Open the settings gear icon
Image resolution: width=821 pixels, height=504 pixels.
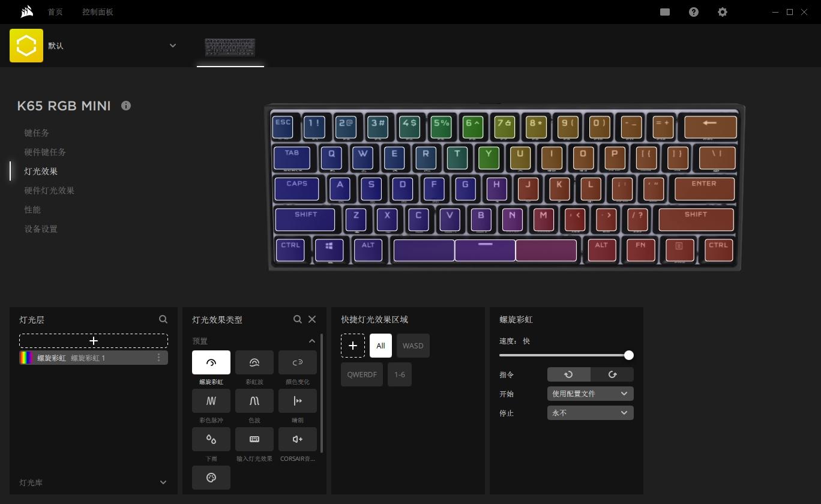(x=723, y=12)
